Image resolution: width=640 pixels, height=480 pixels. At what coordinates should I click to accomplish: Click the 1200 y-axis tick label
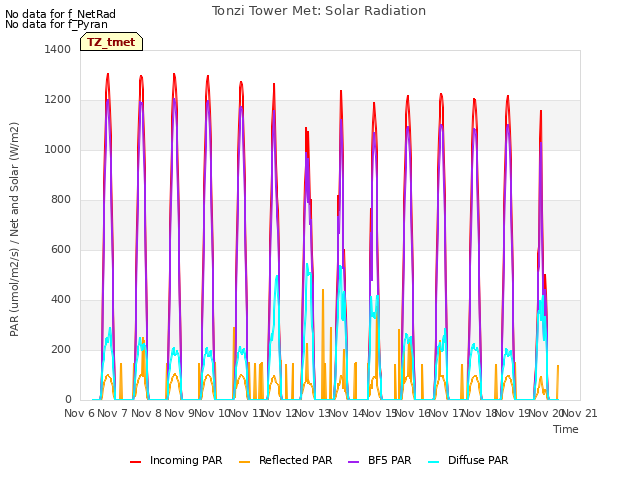[58, 100]
